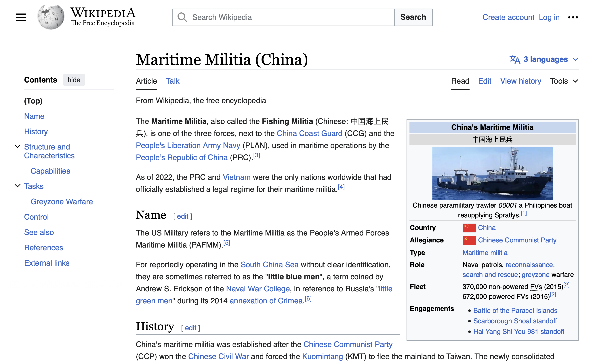Open the Naval War College link

(258, 289)
